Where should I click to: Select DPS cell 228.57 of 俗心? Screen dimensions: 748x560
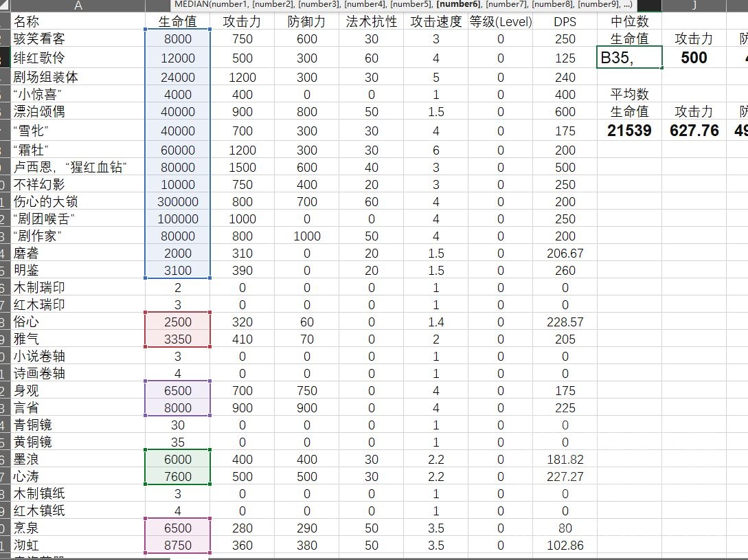click(565, 322)
